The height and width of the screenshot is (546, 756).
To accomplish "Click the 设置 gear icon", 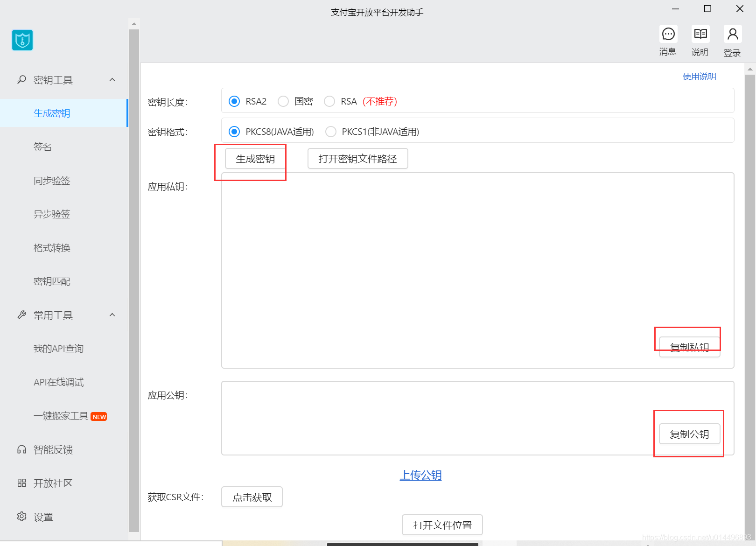I will [21, 517].
